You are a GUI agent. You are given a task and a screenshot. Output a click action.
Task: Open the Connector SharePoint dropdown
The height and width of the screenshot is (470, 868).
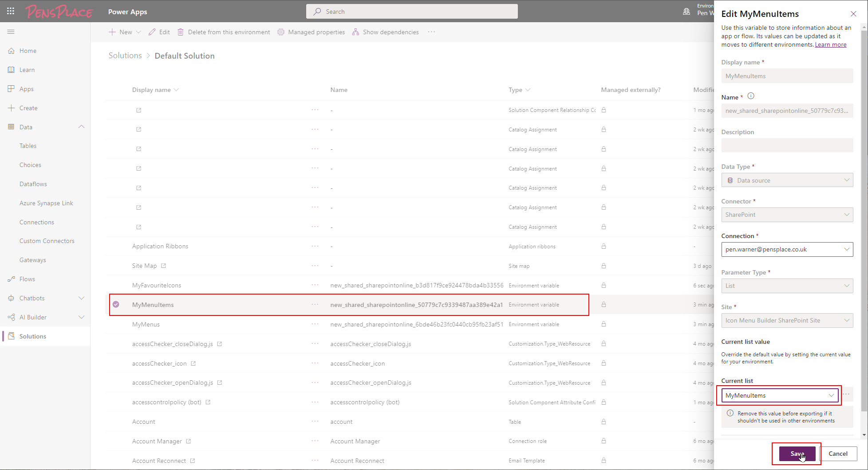coord(787,215)
